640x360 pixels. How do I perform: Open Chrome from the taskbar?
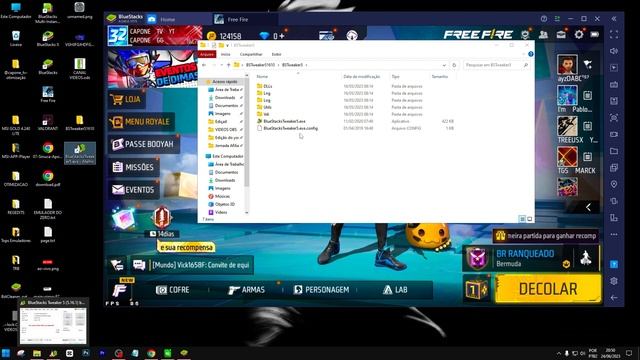click(151, 353)
